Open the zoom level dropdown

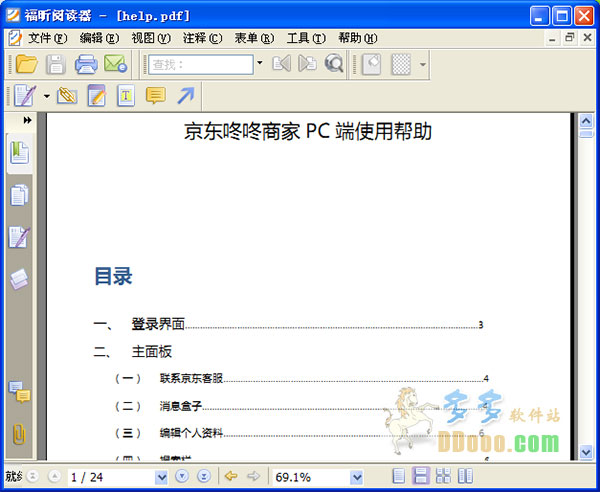[356, 477]
